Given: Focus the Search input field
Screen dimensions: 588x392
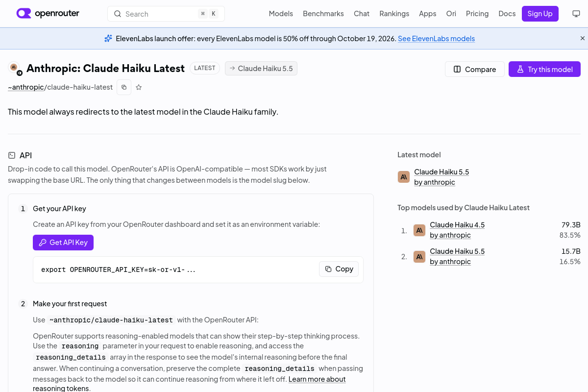Looking at the screenshot, I should point(166,14).
